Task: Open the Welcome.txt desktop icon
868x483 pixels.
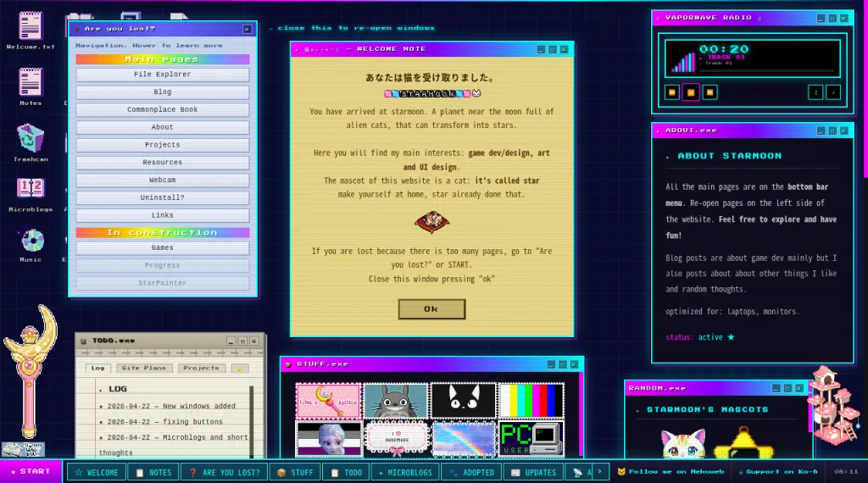Action: pos(31,31)
